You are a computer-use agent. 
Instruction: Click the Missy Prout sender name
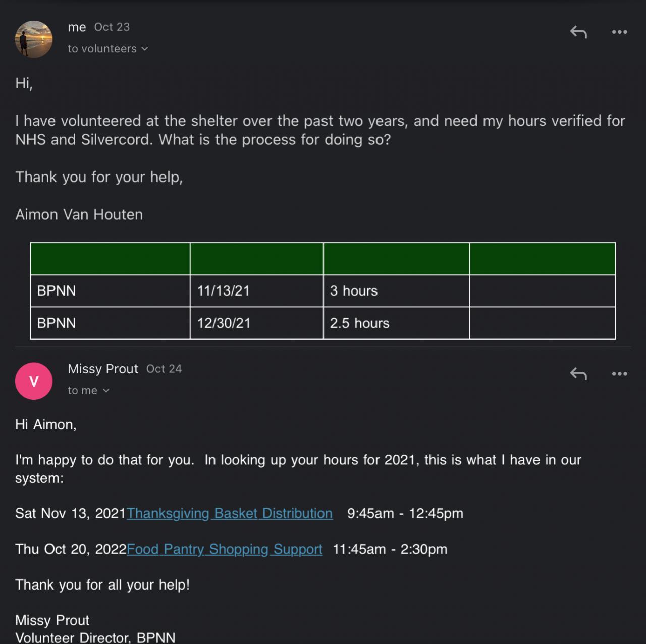(x=103, y=369)
